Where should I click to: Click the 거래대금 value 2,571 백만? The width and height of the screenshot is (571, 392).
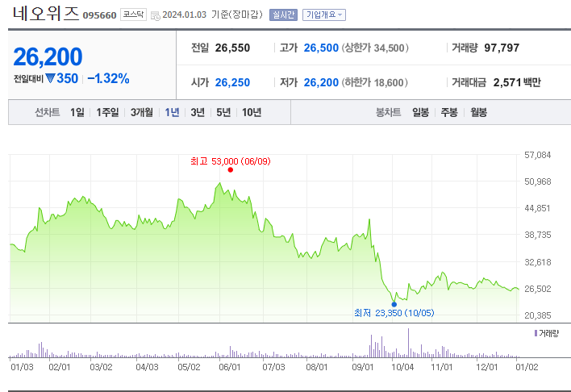point(517,82)
